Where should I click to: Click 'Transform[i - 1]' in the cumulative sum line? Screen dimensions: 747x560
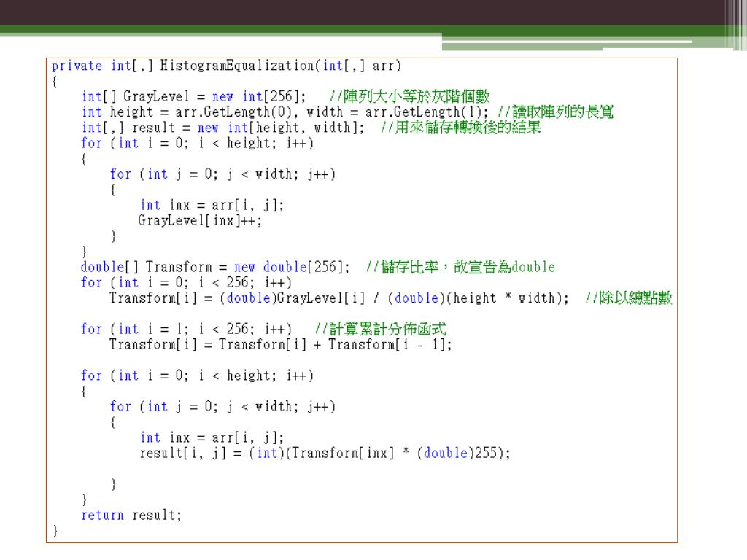[x=387, y=344]
